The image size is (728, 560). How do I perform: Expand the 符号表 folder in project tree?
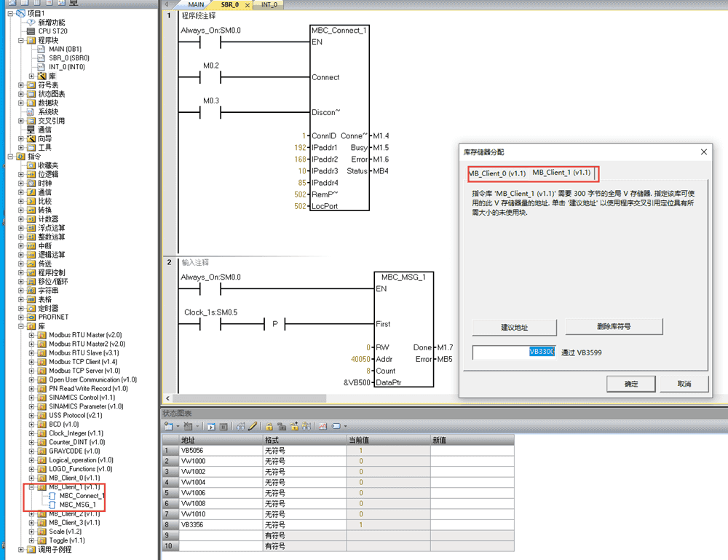tap(21, 85)
